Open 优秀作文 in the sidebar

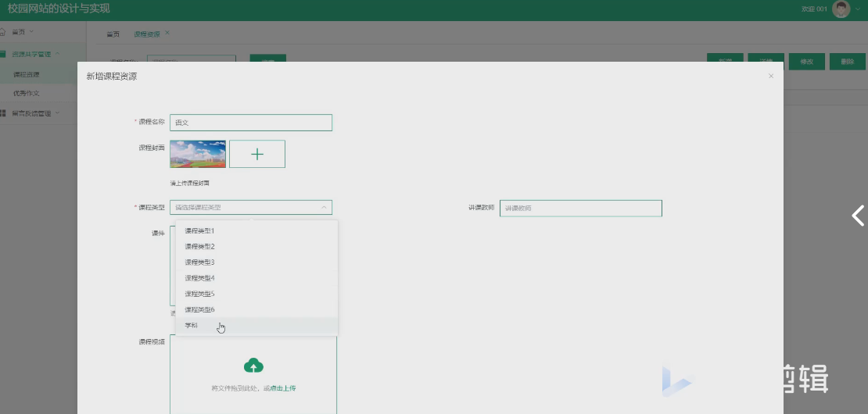point(27,94)
